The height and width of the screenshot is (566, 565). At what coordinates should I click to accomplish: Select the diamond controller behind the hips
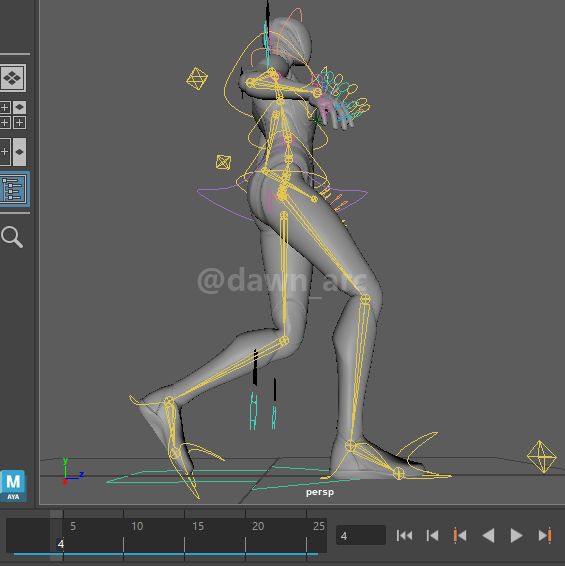point(223,162)
